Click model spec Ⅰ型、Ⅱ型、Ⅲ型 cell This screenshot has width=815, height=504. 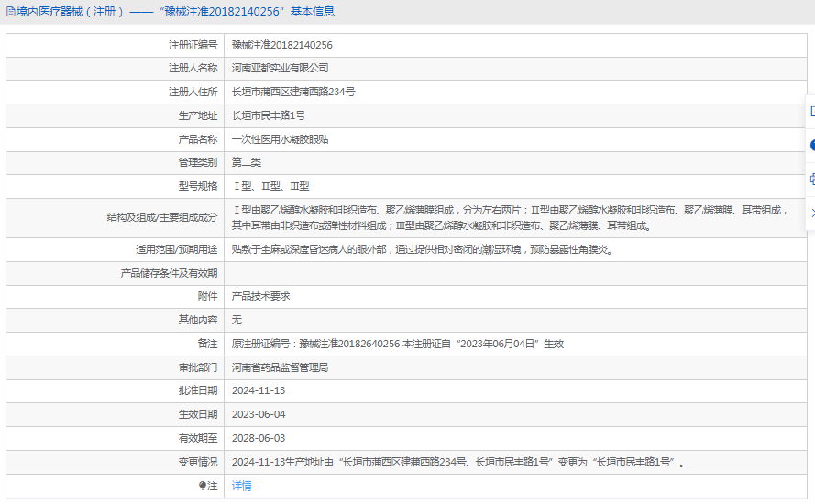click(270, 186)
